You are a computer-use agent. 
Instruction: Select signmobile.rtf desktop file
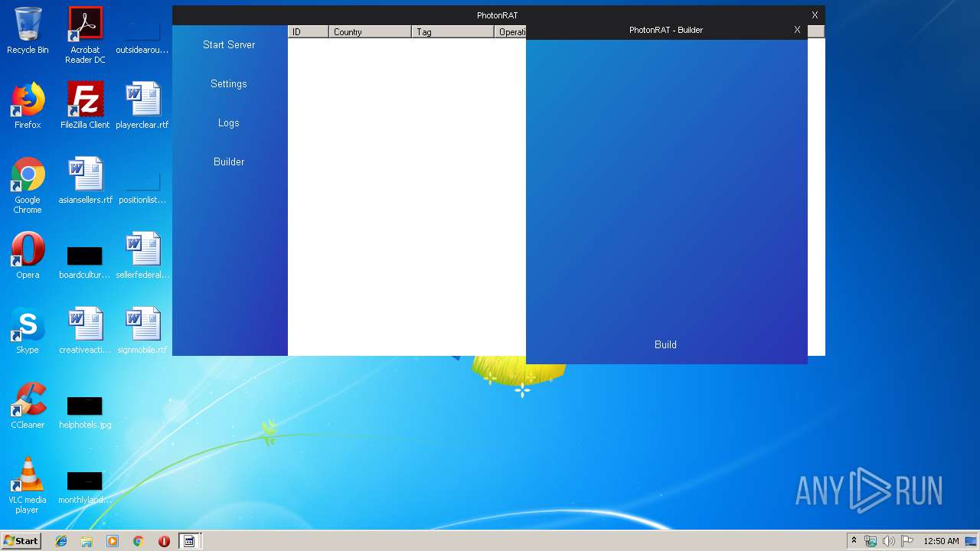click(x=142, y=331)
